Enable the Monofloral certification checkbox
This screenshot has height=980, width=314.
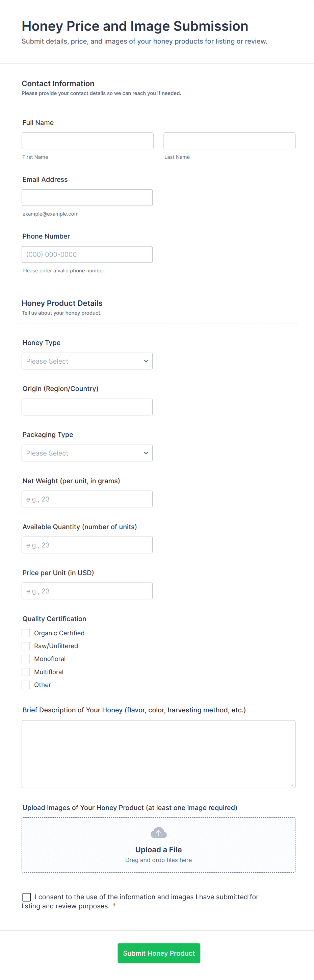click(26, 659)
